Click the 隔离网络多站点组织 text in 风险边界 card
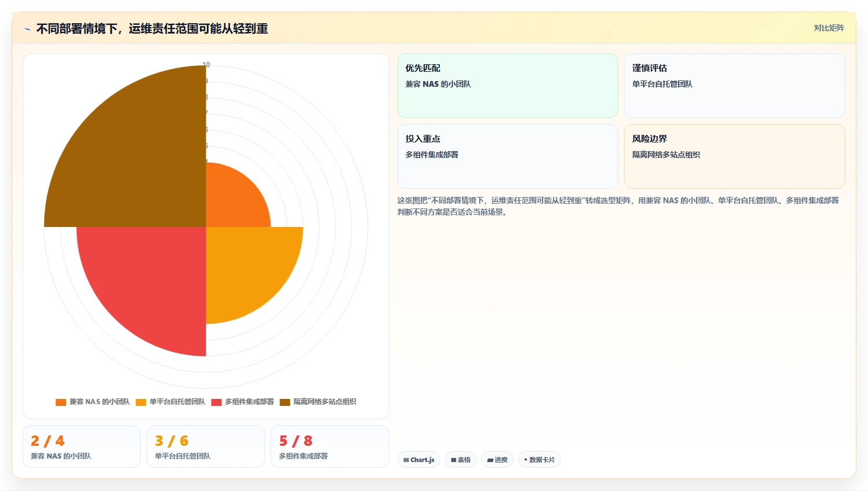The width and height of the screenshot is (868, 491). [666, 155]
